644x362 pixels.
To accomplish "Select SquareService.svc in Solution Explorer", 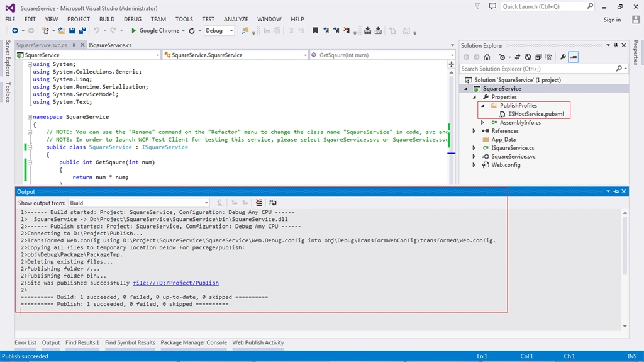I will [513, 156].
